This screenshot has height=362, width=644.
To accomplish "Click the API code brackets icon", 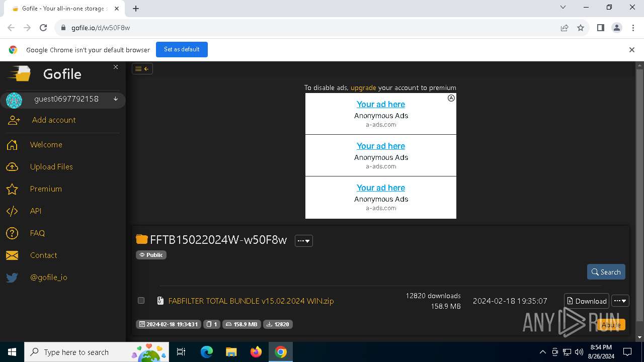I will 12,211.
